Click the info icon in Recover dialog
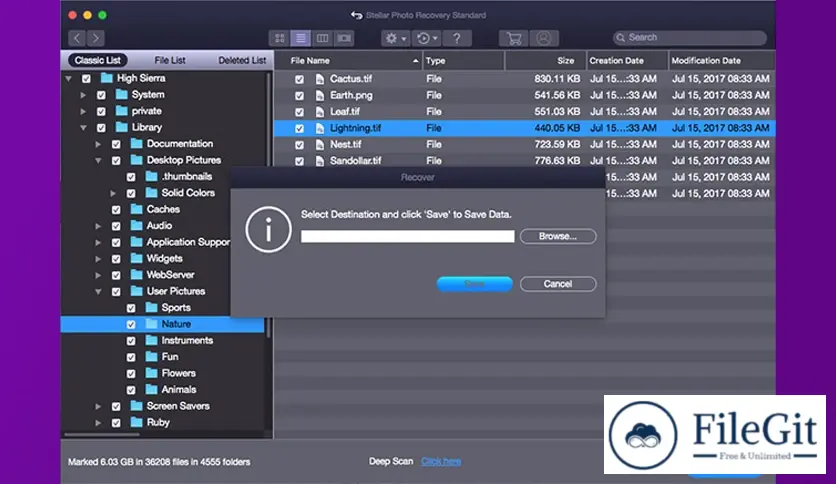The image size is (836, 484). [268, 230]
